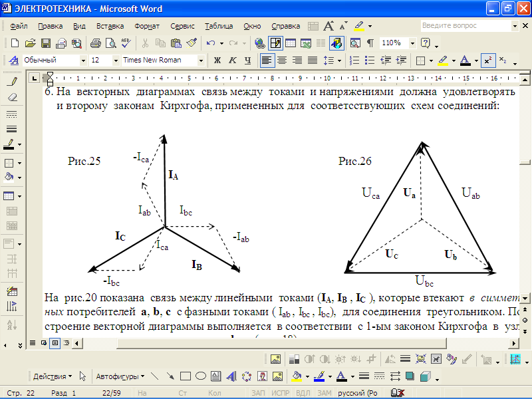The height and width of the screenshot is (399, 532).
Task: Open the Файл menu
Action: [19, 26]
